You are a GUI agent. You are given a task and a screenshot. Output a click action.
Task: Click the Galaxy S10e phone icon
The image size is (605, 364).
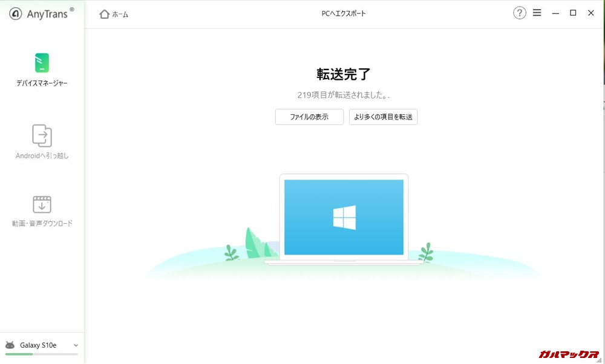coord(11,345)
